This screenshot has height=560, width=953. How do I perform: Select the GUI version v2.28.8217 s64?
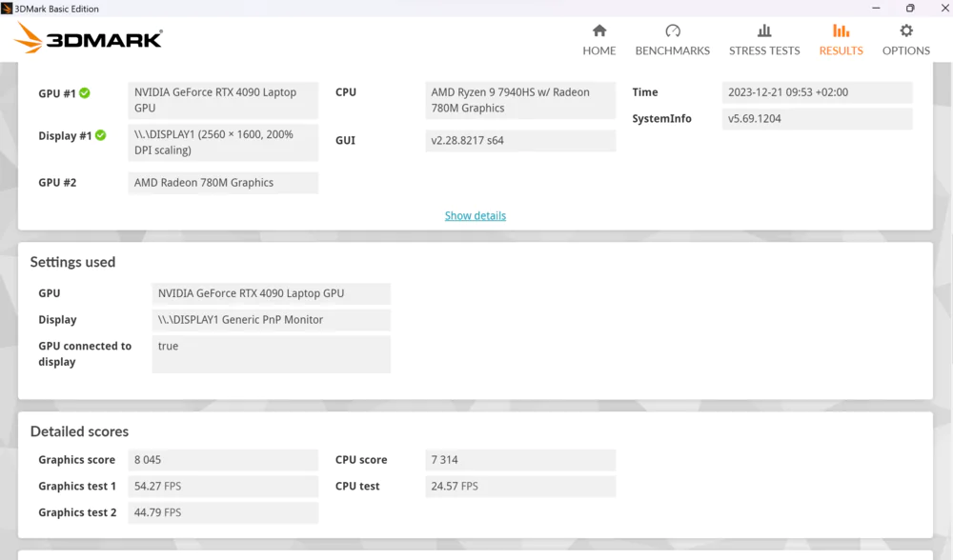click(x=520, y=140)
